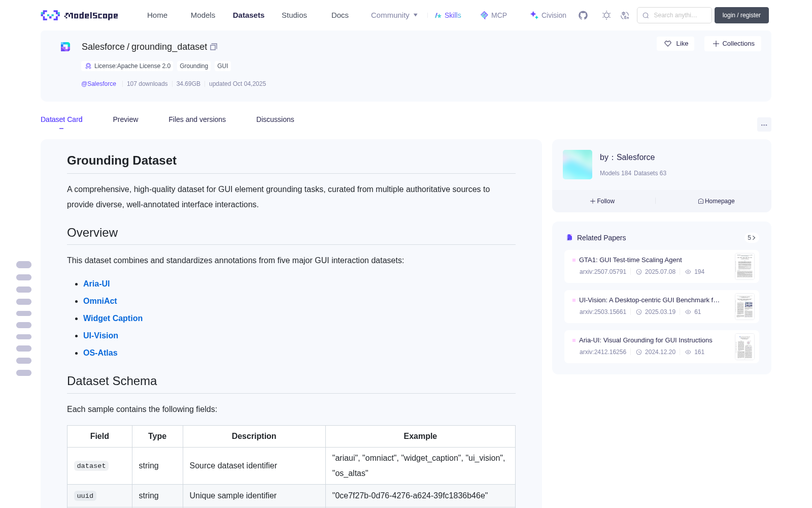
Task: Click the Salesforce organization avatar
Action: pyautogui.click(x=578, y=165)
